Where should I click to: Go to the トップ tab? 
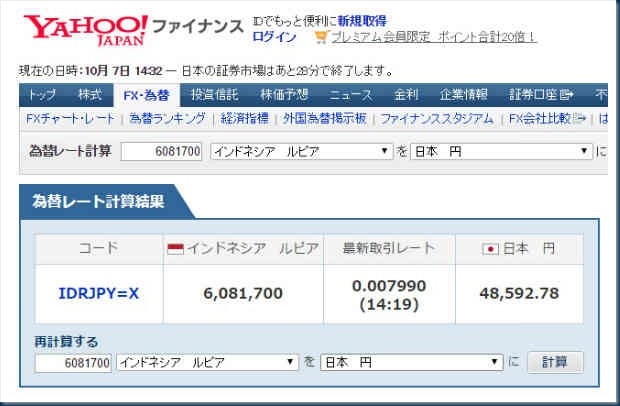click(x=42, y=95)
